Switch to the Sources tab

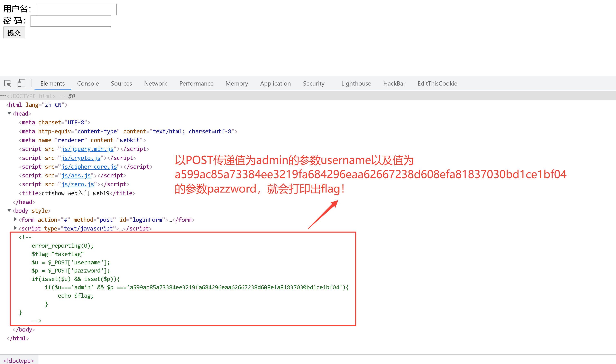click(x=121, y=83)
